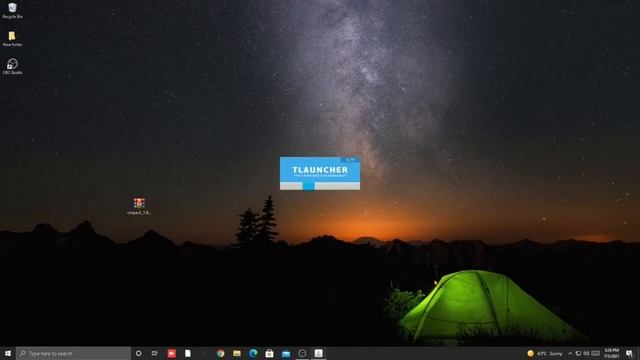Open the touch keyboard from system tray
Image resolution: width=640 pixels, height=360 pixels.
596,353
